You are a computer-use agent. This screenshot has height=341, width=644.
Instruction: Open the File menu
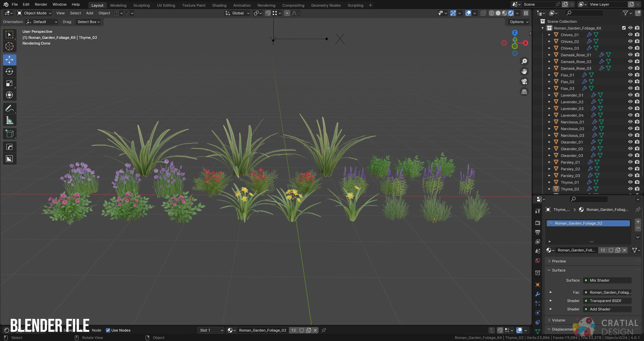point(15,4)
